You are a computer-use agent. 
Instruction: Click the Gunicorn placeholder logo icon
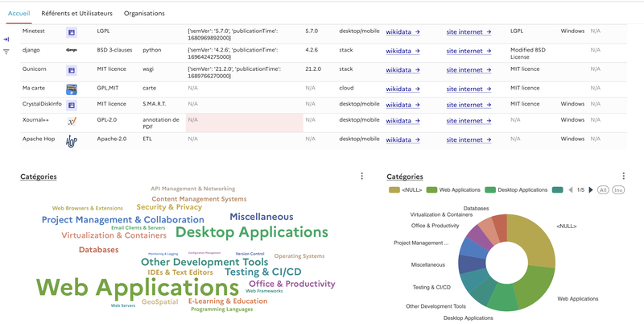(72, 70)
